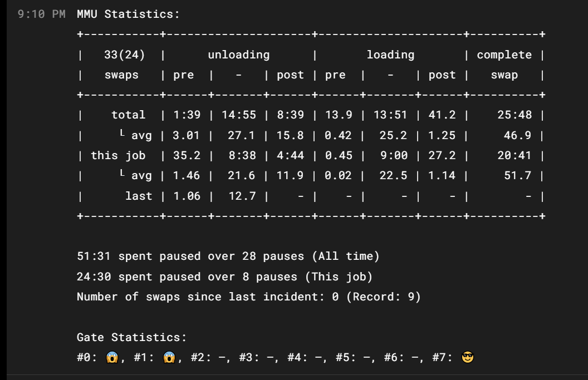The height and width of the screenshot is (380, 588).
Task: Click the sunglasses emoji for gate #7
Action: click(x=468, y=357)
